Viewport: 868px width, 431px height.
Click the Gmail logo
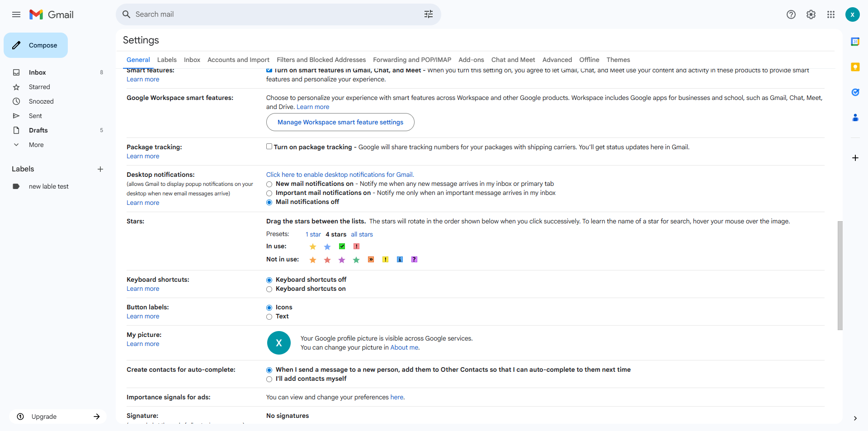pyautogui.click(x=52, y=14)
